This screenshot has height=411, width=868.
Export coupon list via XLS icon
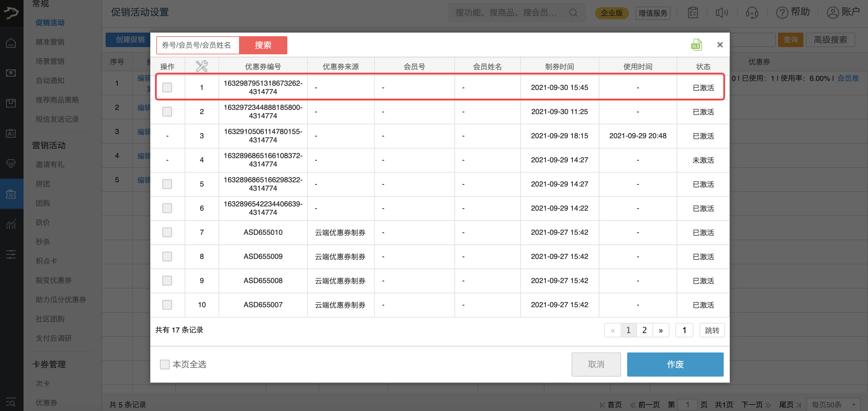[696, 45]
